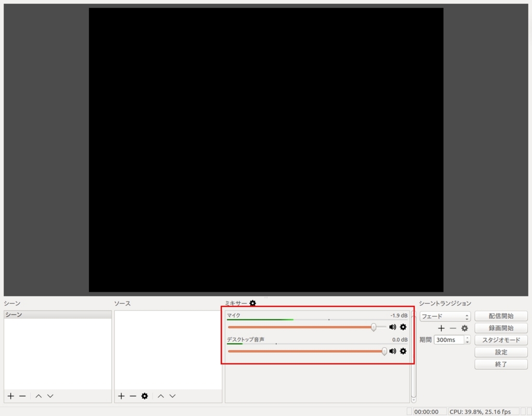Click the マイク label in mixer
Viewport: 532px width, 416px height.
click(x=233, y=316)
